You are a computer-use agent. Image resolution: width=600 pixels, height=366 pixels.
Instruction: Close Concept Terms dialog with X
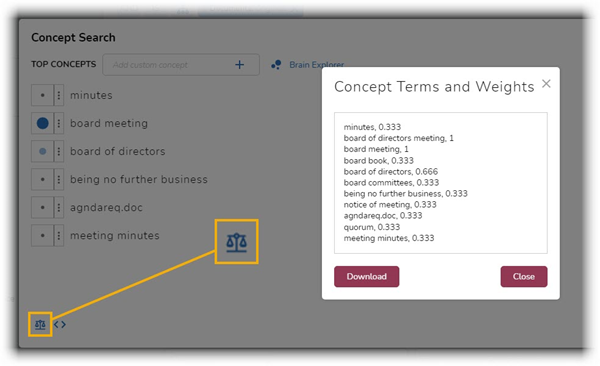[546, 84]
